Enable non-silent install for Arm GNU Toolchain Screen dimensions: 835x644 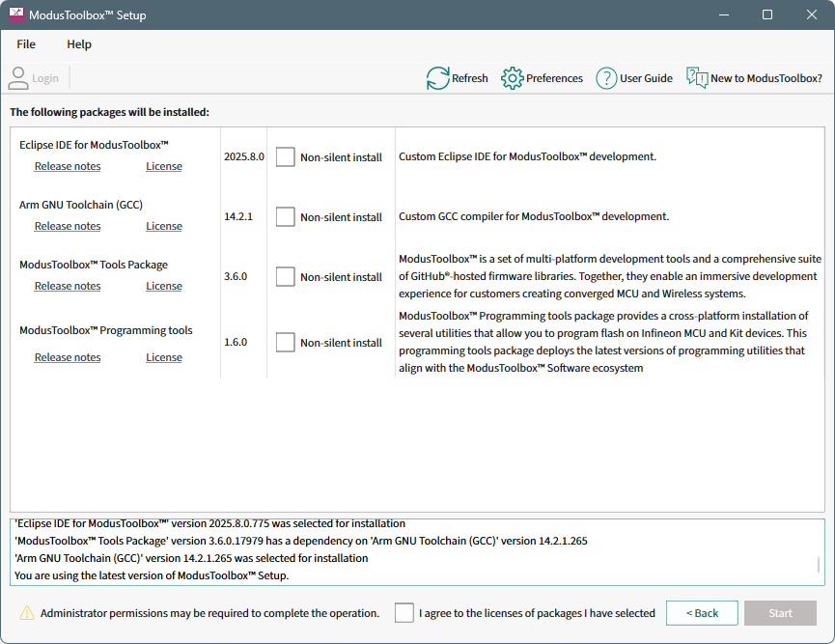[x=285, y=217]
